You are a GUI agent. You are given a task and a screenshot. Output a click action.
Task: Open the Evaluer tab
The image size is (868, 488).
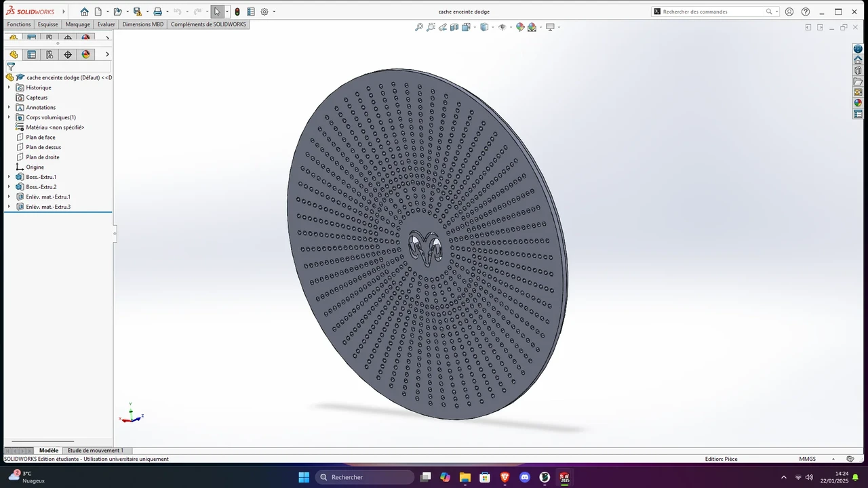coord(106,24)
